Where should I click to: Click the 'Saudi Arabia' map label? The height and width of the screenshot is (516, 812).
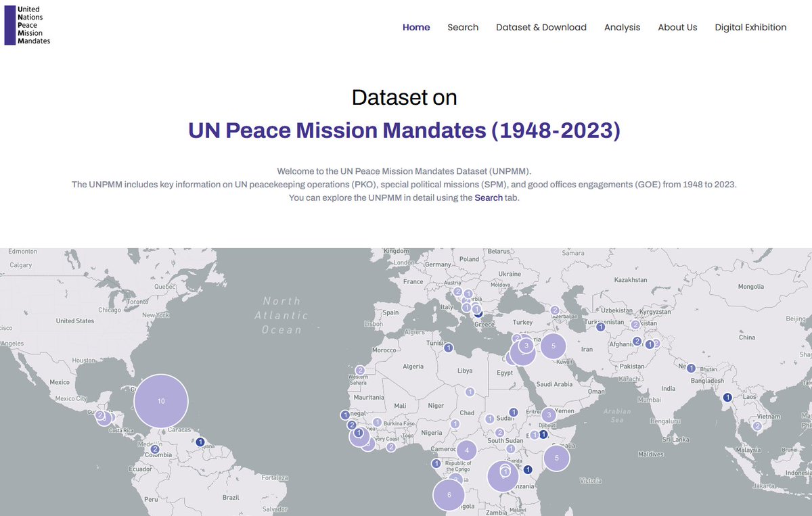coord(554,384)
